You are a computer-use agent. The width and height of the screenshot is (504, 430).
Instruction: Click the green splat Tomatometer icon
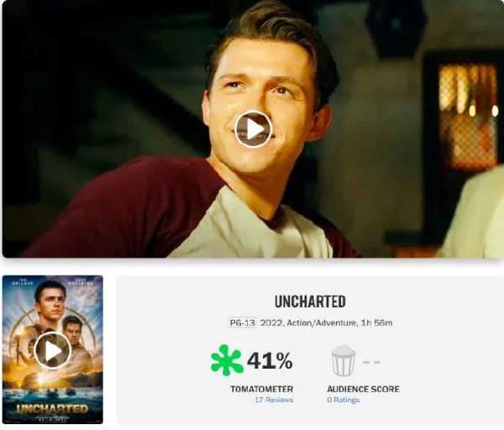227,360
